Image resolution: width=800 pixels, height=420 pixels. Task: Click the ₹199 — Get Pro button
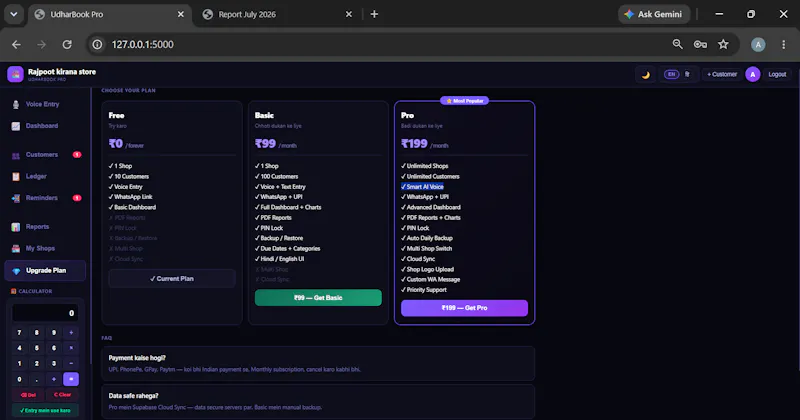point(464,308)
